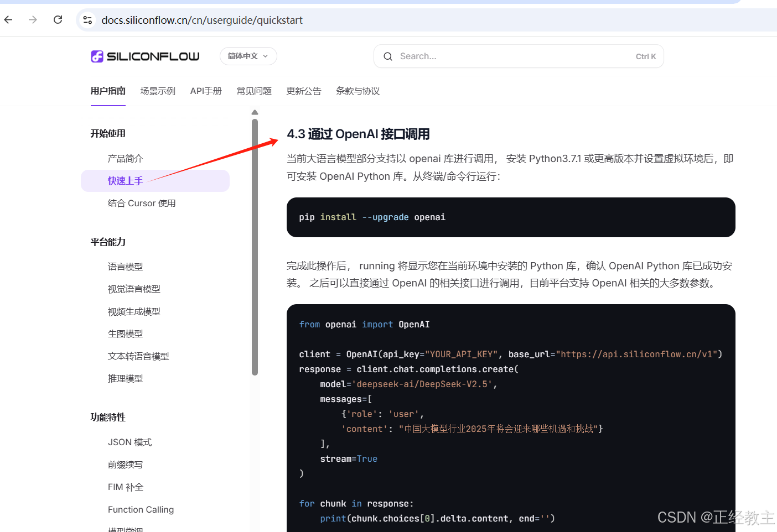
Task: Open 前缀续写 in the sidebar
Action: (125, 465)
